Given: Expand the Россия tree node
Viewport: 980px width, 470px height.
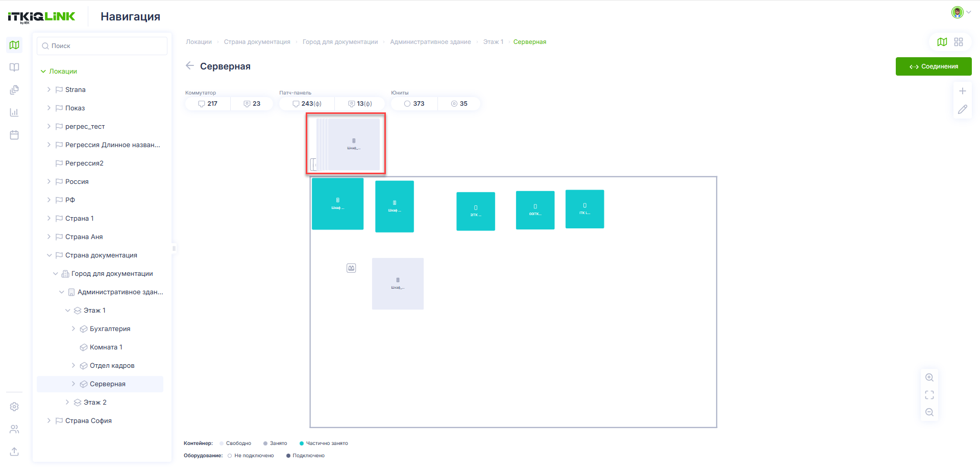Looking at the screenshot, I should click(49, 181).
